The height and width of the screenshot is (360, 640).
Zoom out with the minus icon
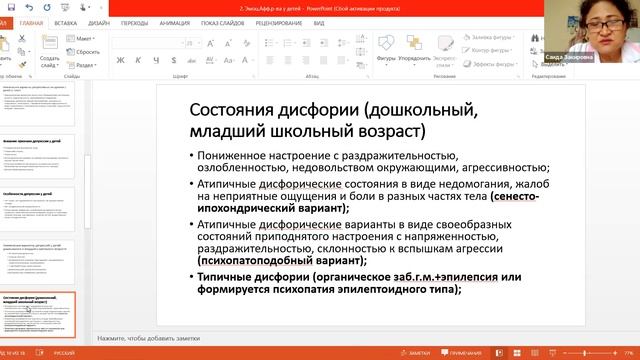[x=565, y=353]
